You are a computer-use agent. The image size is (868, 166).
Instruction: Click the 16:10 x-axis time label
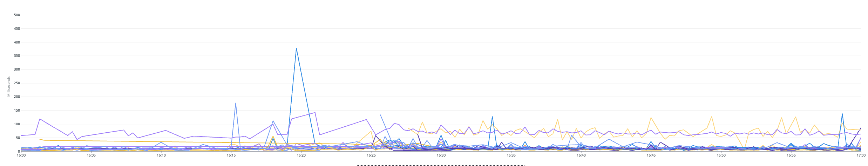(x=161, y=155)
